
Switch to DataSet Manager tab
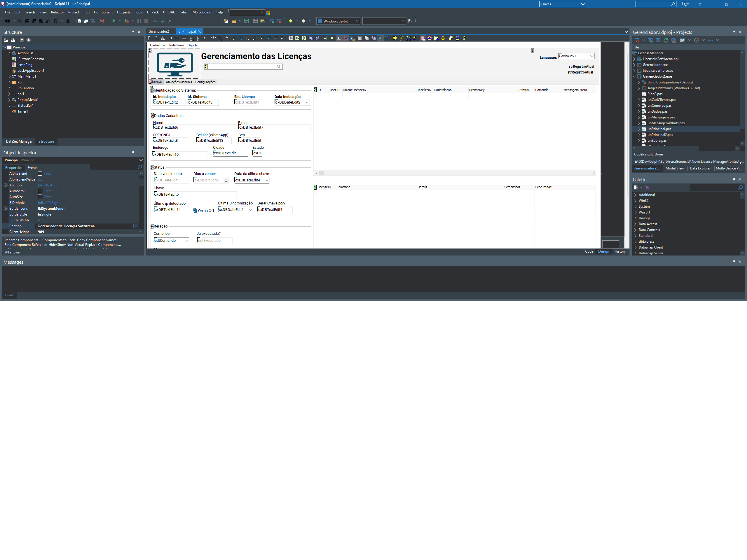19,141
